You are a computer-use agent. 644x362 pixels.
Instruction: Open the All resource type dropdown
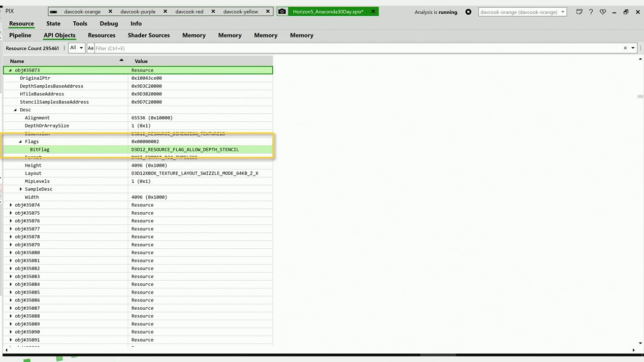click(77, 48)
